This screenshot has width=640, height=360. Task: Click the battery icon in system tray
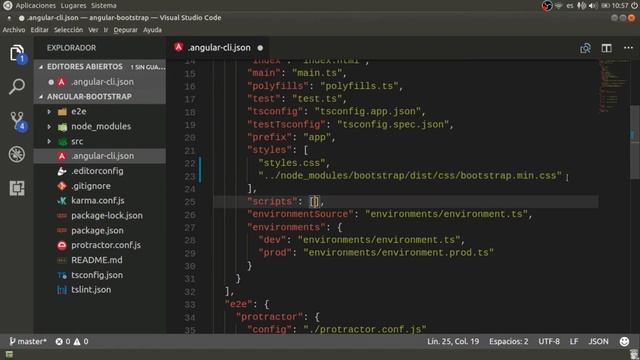coord(605,6)
